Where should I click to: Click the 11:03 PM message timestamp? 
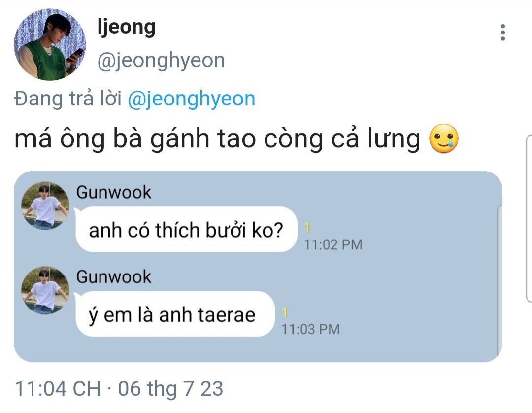point(310,329)
